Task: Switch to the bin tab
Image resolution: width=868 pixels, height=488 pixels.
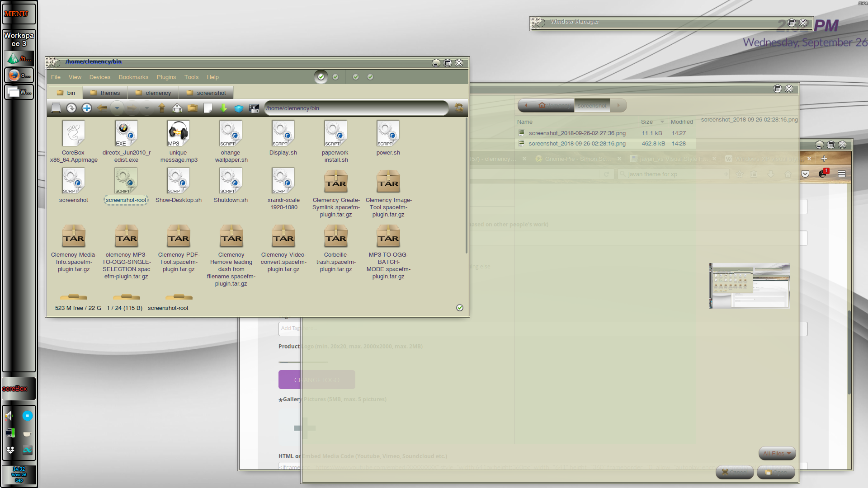Action: click(x=66, y=93)
